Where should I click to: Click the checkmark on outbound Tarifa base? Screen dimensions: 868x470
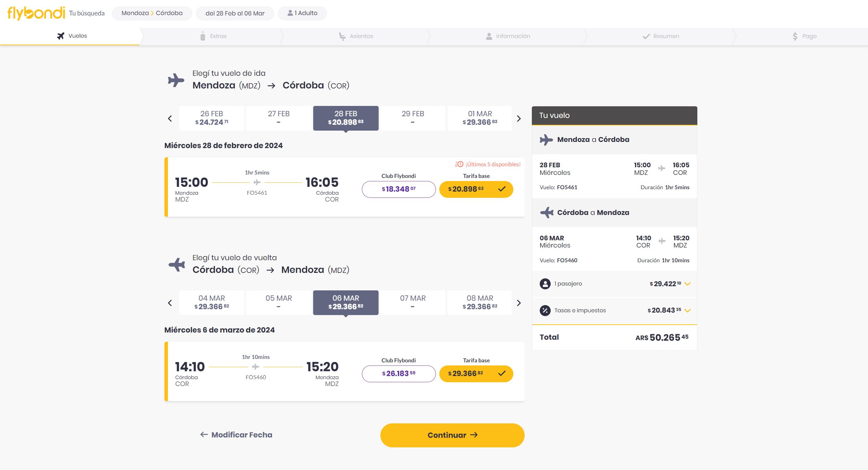(502, 189)
